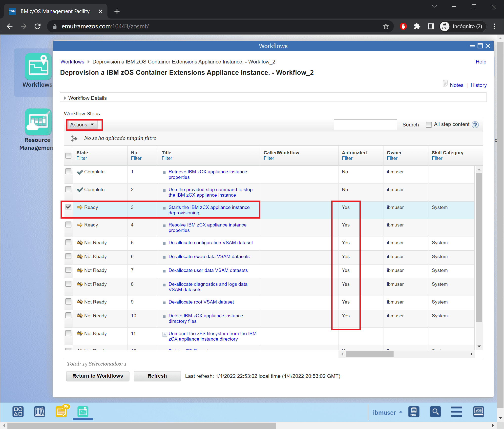Click the Workflows breadcrumb link
Image resolution: width=504 pixels, height=429 pixels.
point(72,62)
